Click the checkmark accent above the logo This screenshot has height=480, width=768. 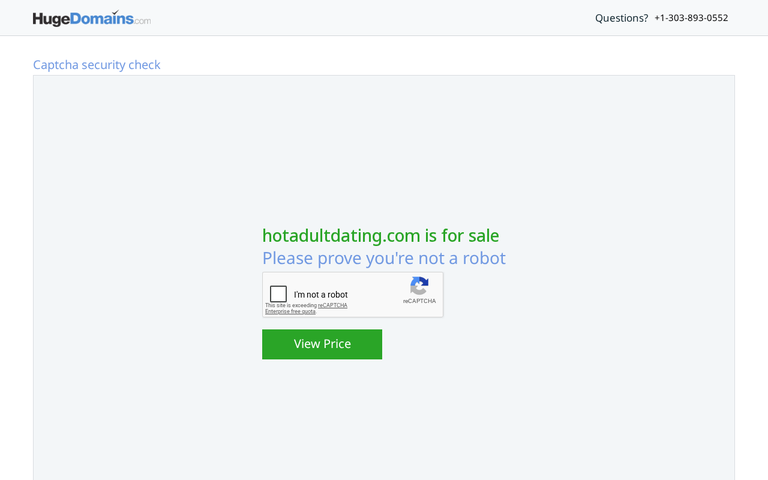tap(116, 12)
